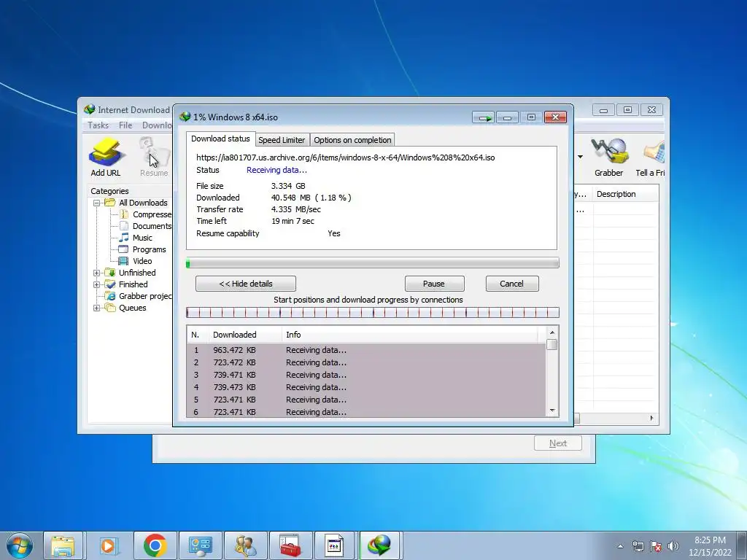The height and width of the screenshot is (560, 747).
Task: Select the Programs category icon
Action: 124,249
